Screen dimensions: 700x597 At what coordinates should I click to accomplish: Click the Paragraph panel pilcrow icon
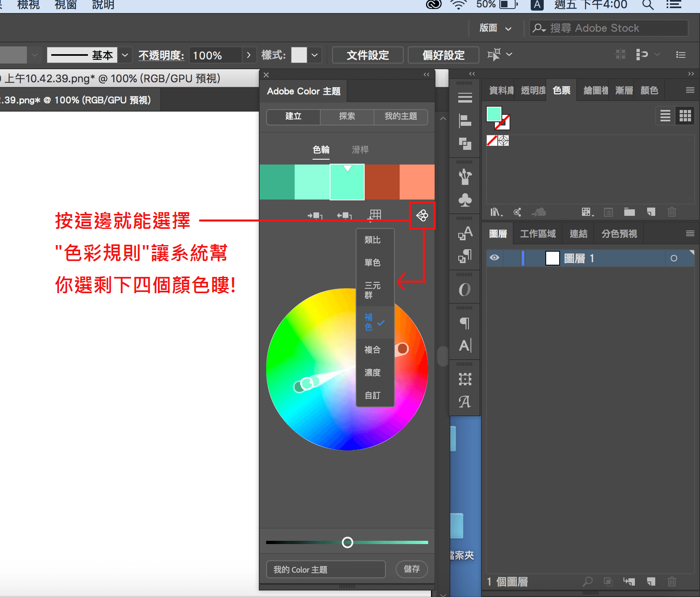465,323
